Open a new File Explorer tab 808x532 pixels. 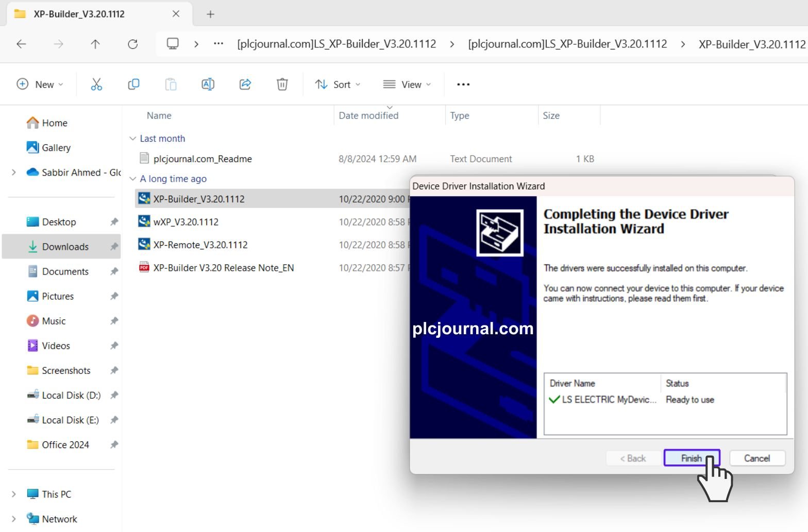[x=210, y=14]
